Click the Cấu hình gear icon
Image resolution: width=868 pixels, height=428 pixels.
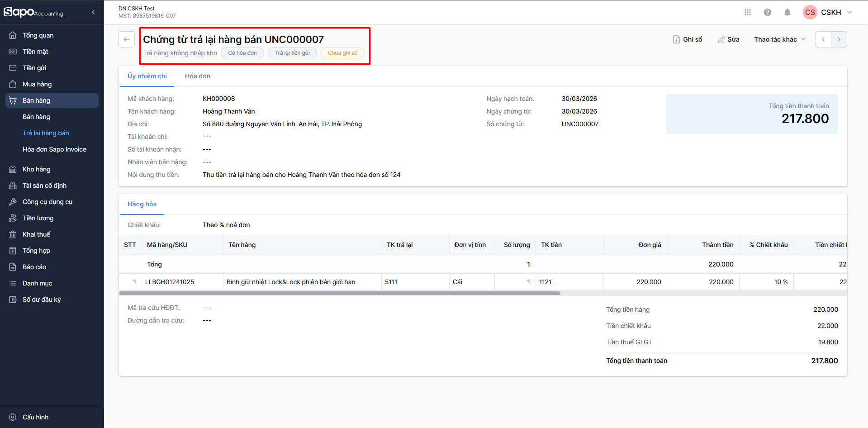point(13,417)
